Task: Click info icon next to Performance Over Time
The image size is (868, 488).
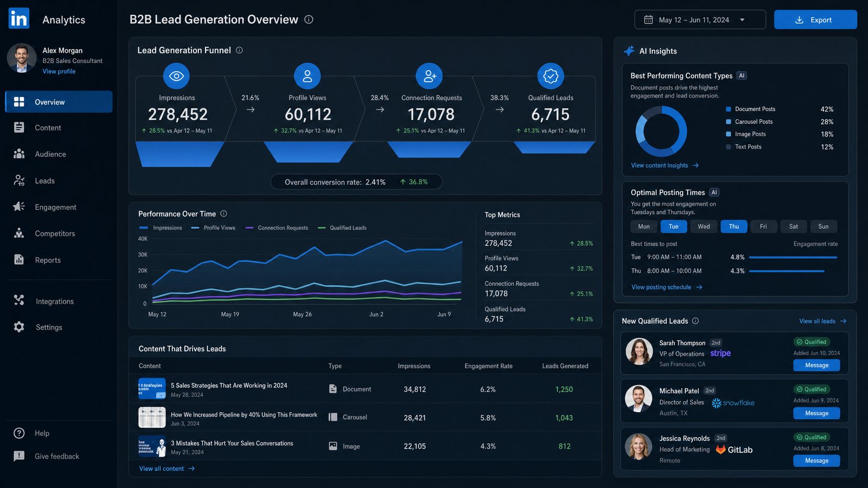Action: pyautogui.click(x=224, y=214)
